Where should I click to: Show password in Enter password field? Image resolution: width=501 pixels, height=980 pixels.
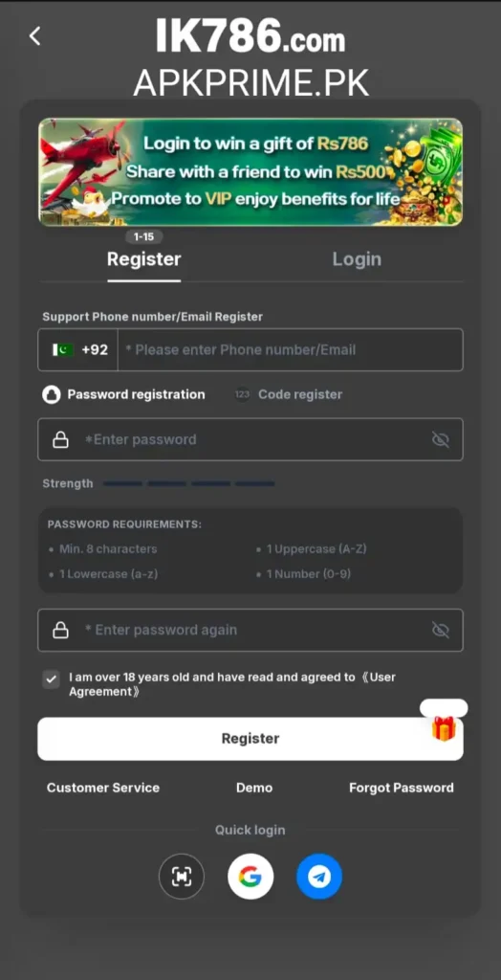pos(441,440)
